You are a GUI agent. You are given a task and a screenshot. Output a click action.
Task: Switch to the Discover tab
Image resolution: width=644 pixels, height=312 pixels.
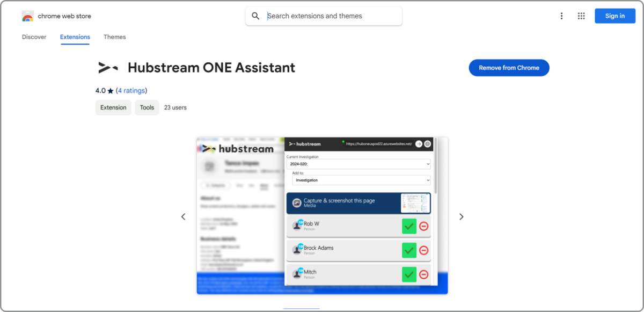34,37
